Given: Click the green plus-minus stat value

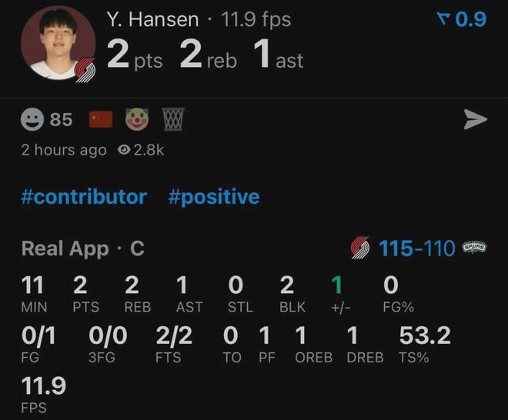Looking at the screenshot, I should click(336, 286).
